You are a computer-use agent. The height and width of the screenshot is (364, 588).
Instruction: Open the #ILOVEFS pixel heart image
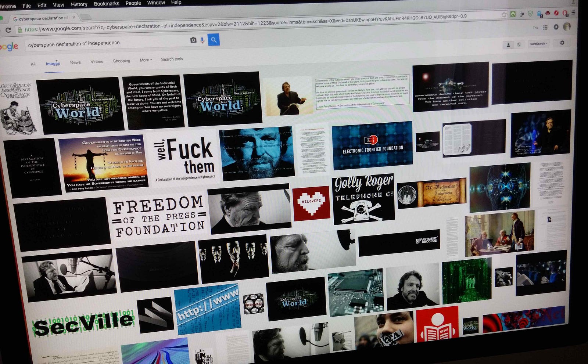pos(311,203)
